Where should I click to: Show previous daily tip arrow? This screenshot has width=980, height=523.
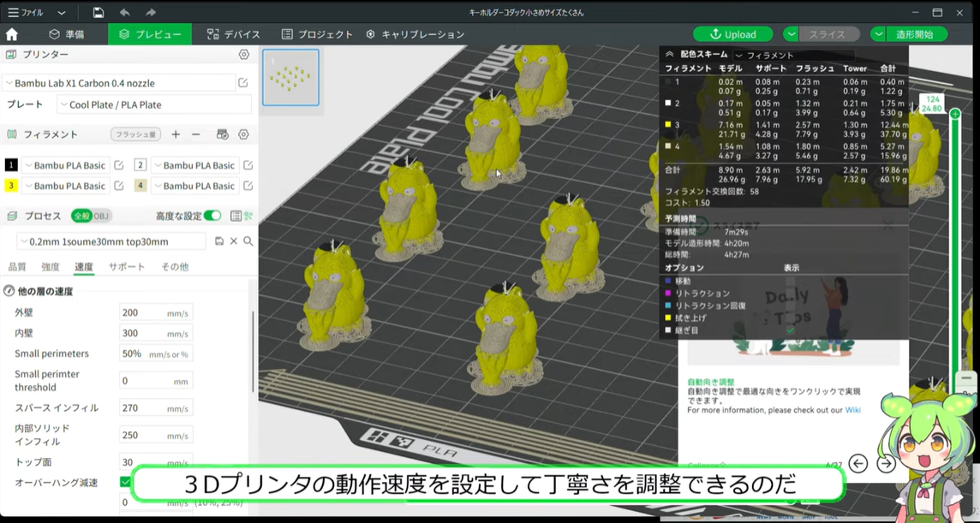[858, 463]
